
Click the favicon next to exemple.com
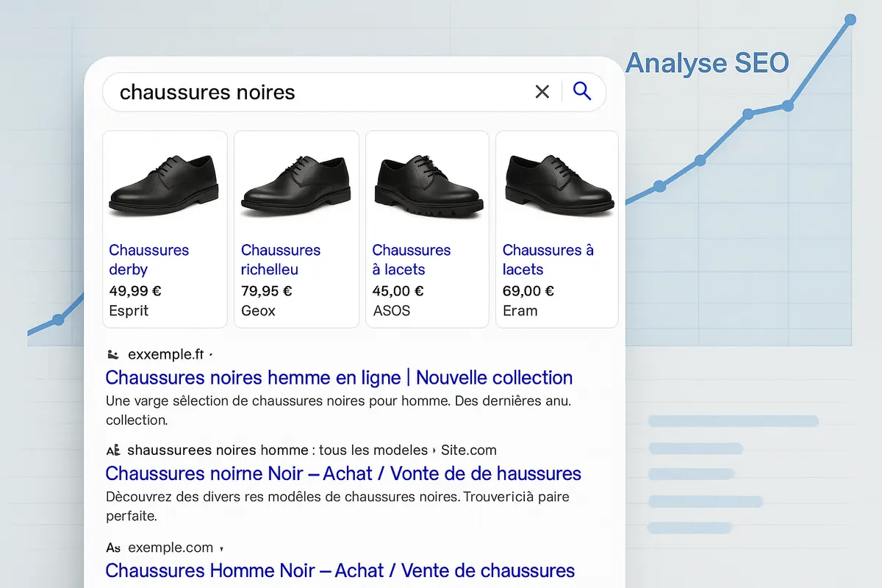(x=113, y=548)
